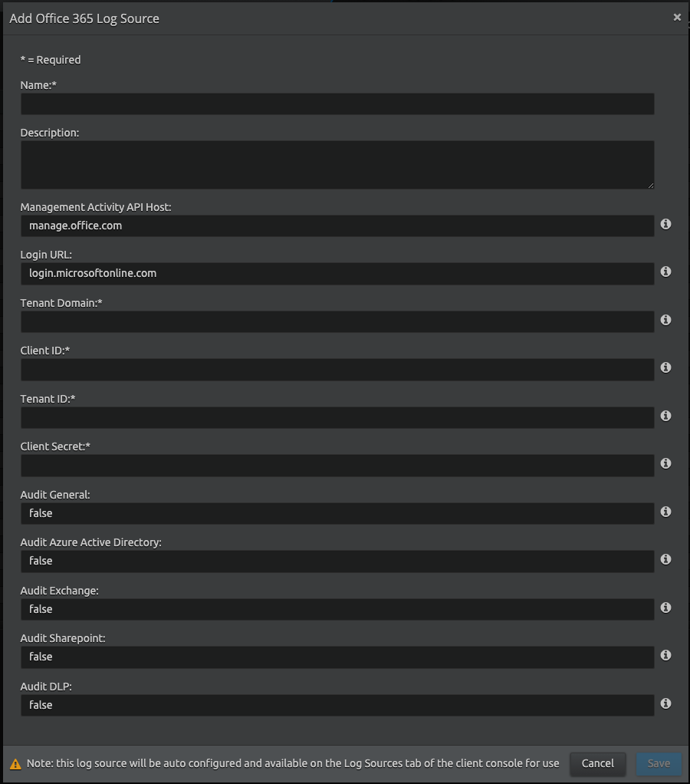Open the Audit Sharepoint value dropdown
The width and height of the screenshot is (690, 784).
[337, 657]
